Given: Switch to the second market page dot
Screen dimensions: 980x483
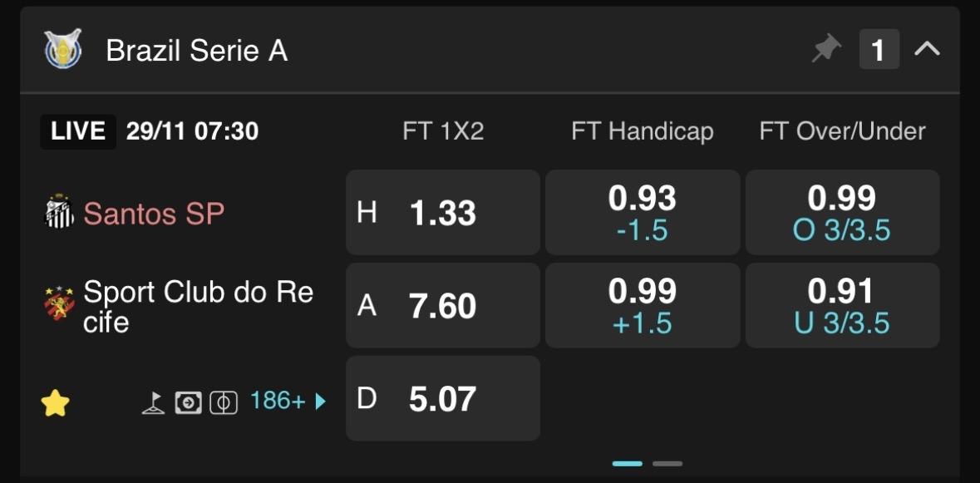Looking at the screenshot, I should tap(667, 464).
